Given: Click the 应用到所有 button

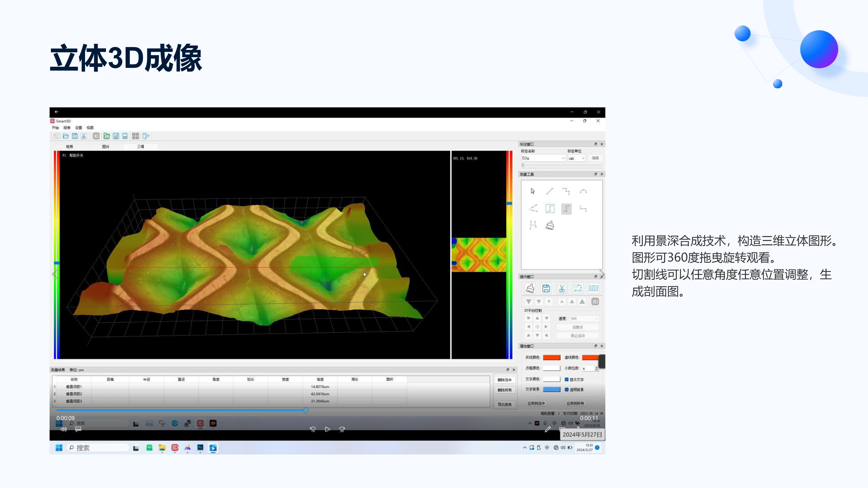Looking at the screenshot, I should click(x=575, y=403).
